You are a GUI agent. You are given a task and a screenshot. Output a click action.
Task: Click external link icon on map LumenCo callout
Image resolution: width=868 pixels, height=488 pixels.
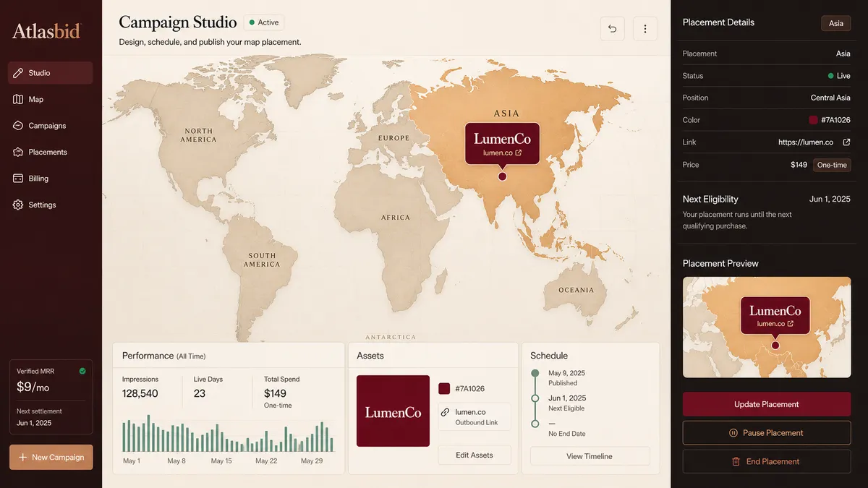(519, 153)
